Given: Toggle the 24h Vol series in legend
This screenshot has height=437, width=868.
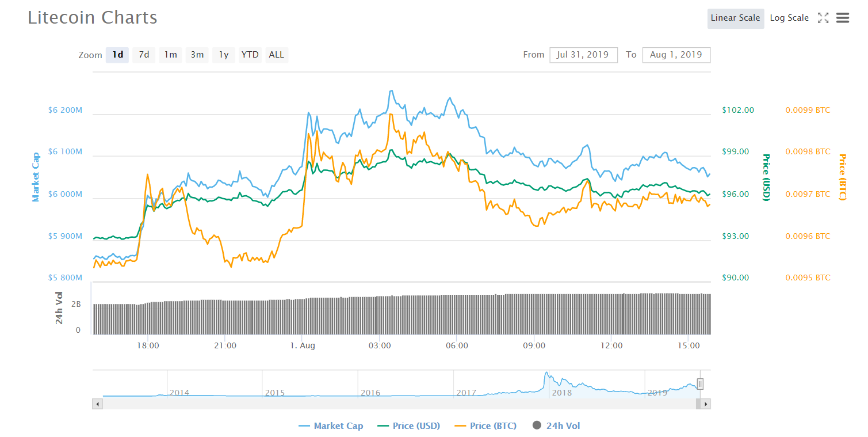Looking at the screenshot, I should click(x=556, y=426).
